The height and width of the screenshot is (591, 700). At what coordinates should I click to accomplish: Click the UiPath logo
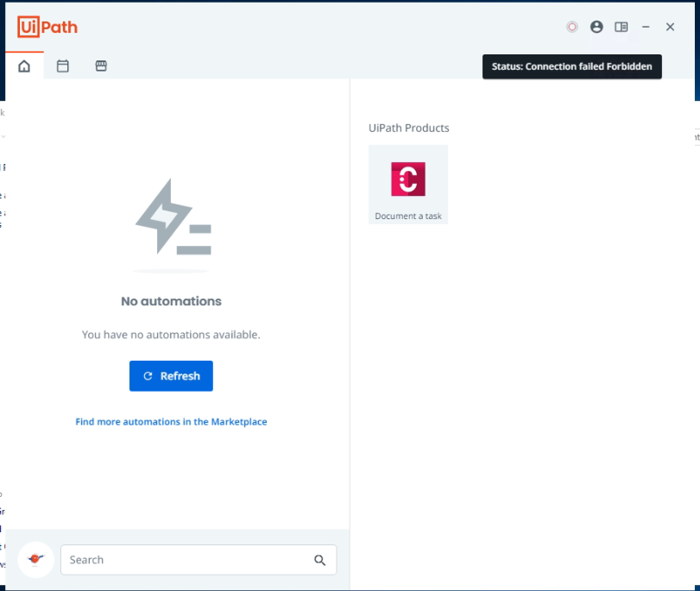click(x=47, y=27)
